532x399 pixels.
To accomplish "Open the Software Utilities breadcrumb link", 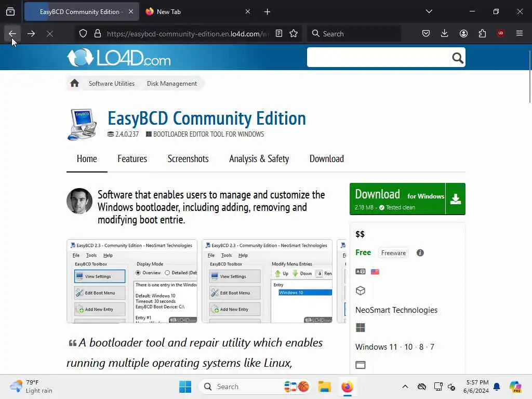I will 112,84.
